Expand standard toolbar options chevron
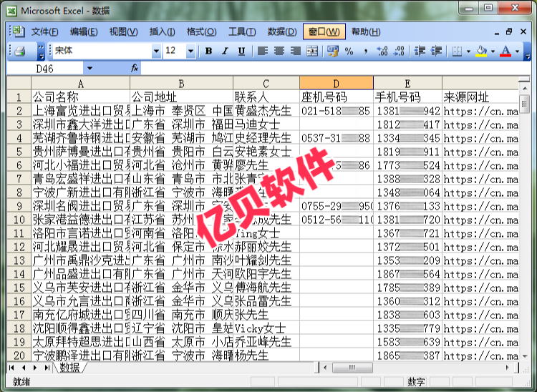 (x=41, y=52)
